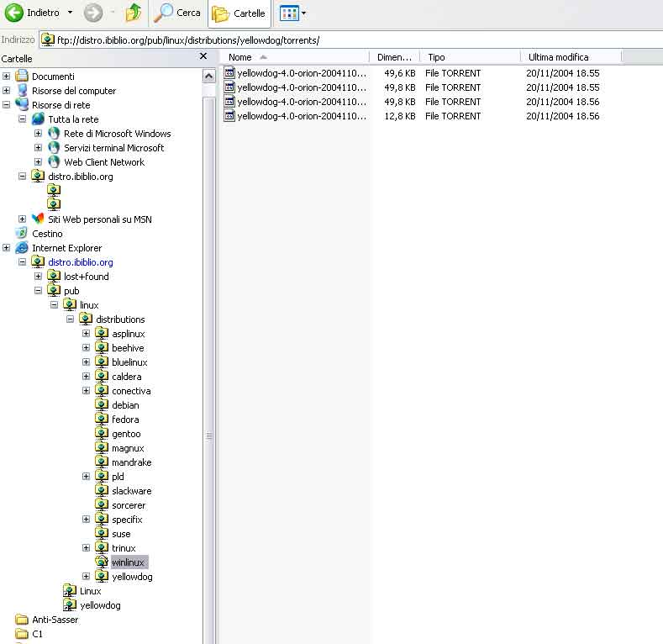Expand Risorse del computer node

click(7, 91)
